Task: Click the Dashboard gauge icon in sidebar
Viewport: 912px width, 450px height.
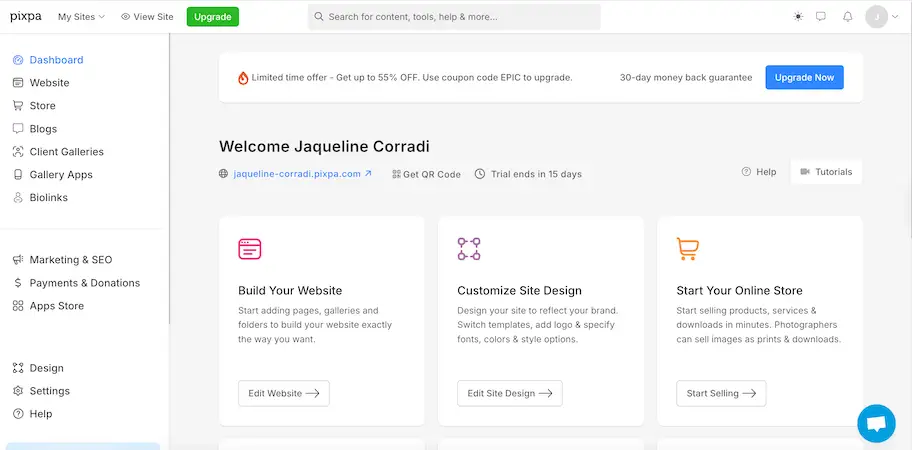Action: tap(18, 60)
